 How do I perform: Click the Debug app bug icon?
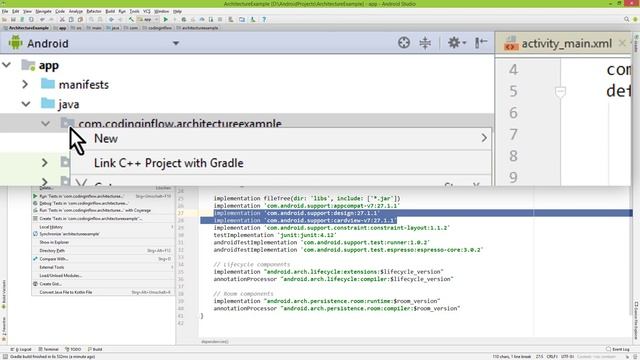click(x=184, y=19)
